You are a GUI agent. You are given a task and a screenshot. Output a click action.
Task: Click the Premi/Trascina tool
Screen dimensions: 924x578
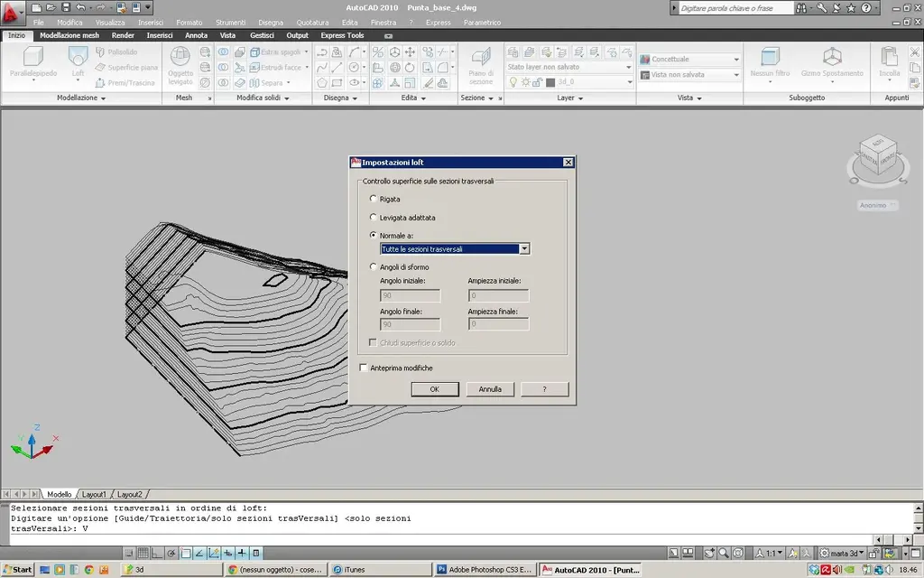click(125, 82)
